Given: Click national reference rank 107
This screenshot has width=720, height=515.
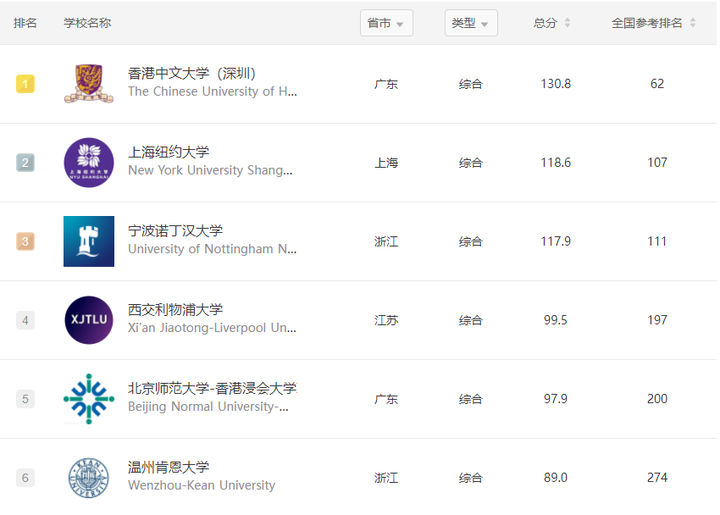Looking at the screenshot, I should pyautogui.click(x=657, y=162).
